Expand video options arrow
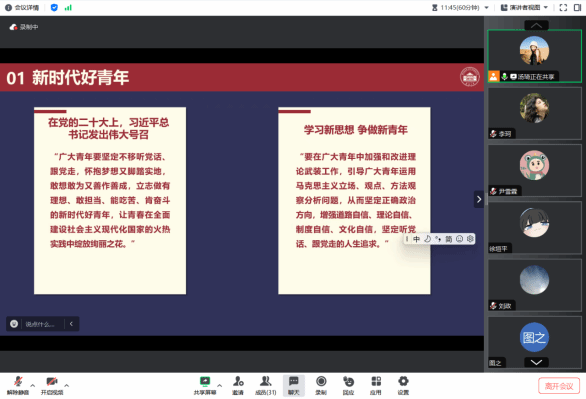The height and width of the screenshot is (399, 586). click(x=67, y=385)
